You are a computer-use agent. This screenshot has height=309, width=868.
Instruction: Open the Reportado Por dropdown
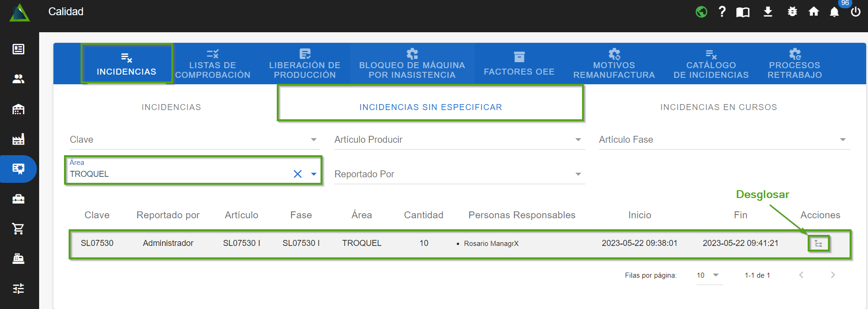tap(578, 174)
